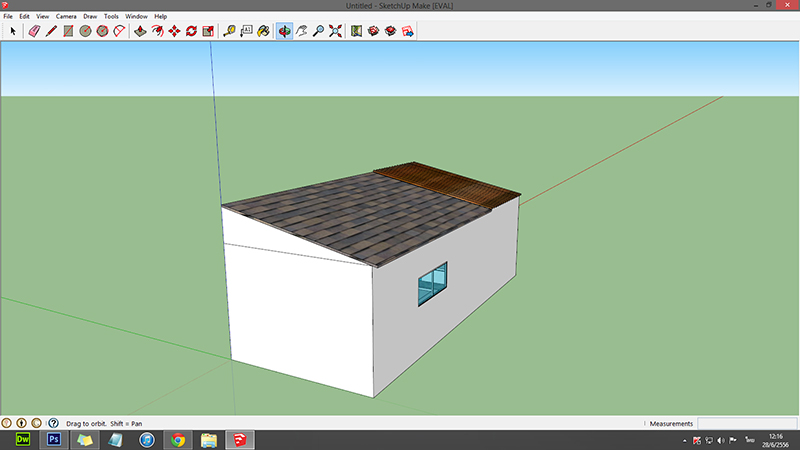Toggle the Instructor help icon in status bar

coord(53,424)
